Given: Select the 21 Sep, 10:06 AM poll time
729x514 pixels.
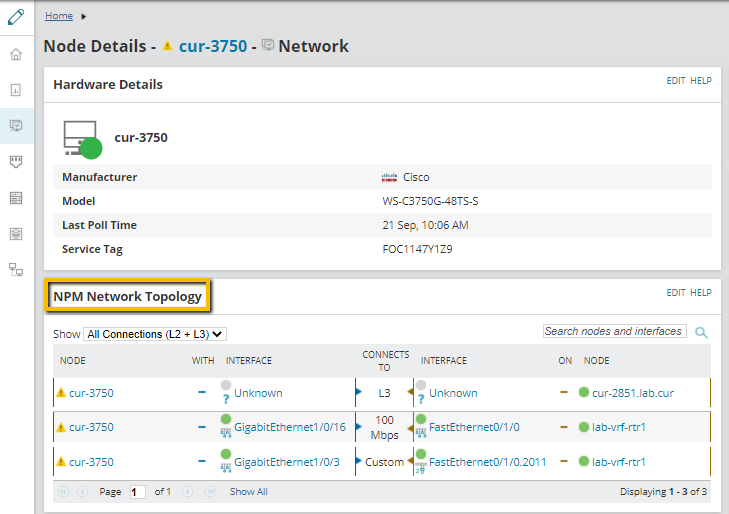Looking at the screenshot, I should [x=425, y=225].
